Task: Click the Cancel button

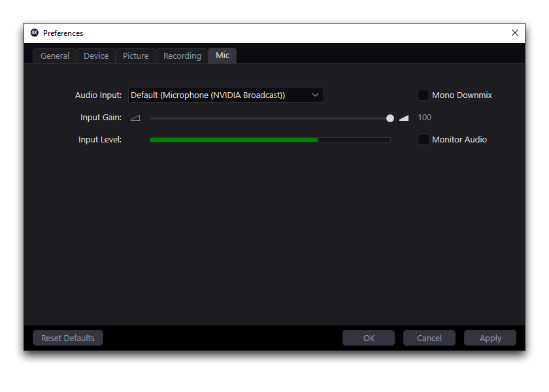Action: pyautogui.click(x=429, y=338)
